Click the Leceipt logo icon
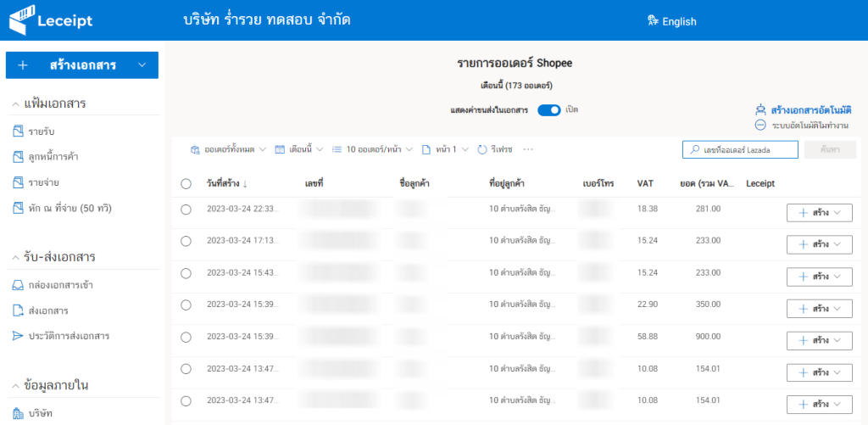The width and height of the screenshot is (868, 425). (21, 20)
